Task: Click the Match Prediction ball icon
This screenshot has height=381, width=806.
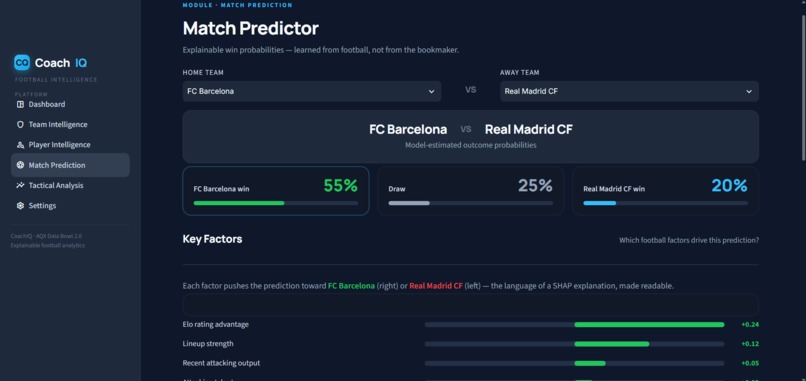Action: [21, 165]
